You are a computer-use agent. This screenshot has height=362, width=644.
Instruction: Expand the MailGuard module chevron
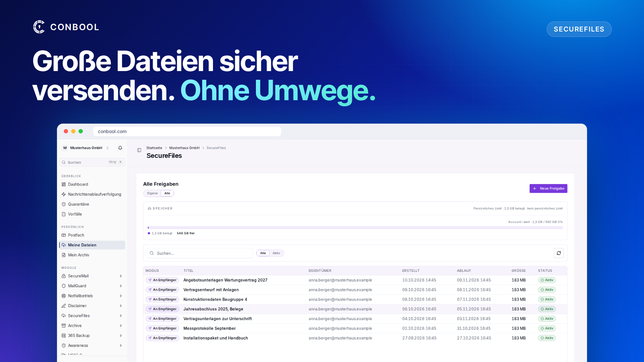tap(121, 286)
